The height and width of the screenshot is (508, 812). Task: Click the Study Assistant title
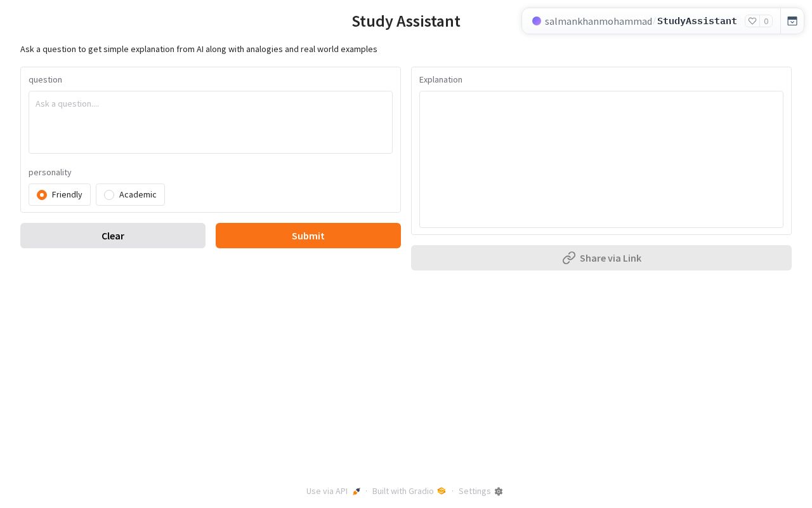point(406,21)
